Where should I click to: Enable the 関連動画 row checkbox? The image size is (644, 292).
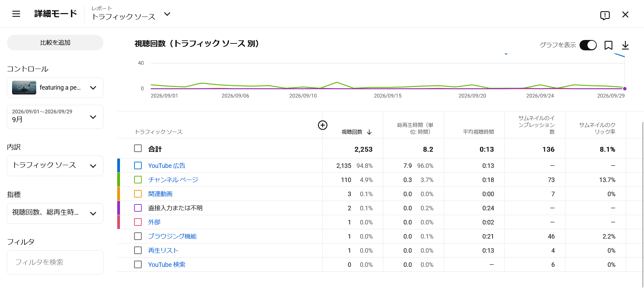(x=138, y=194)
